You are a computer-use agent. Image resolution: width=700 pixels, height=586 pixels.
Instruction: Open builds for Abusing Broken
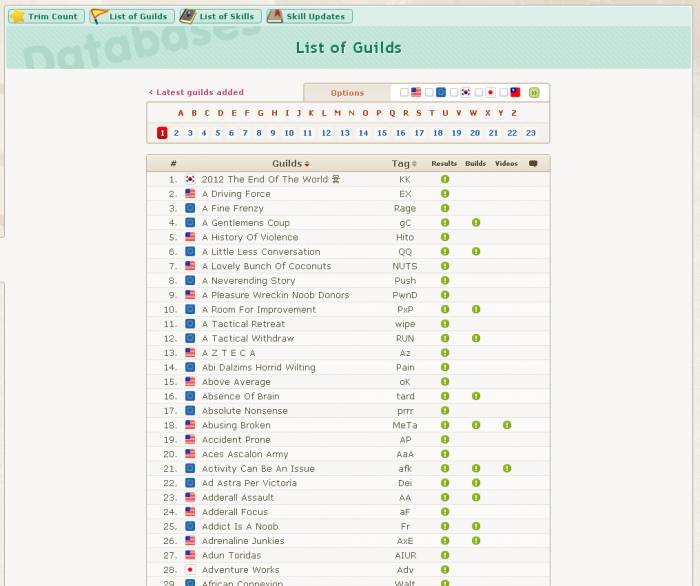click(x=476, y=425)
